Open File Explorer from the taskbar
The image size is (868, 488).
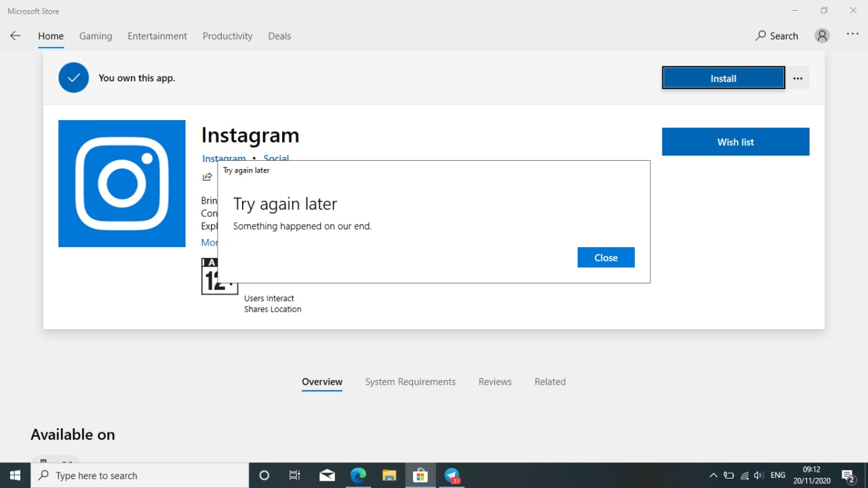(389, 475)
